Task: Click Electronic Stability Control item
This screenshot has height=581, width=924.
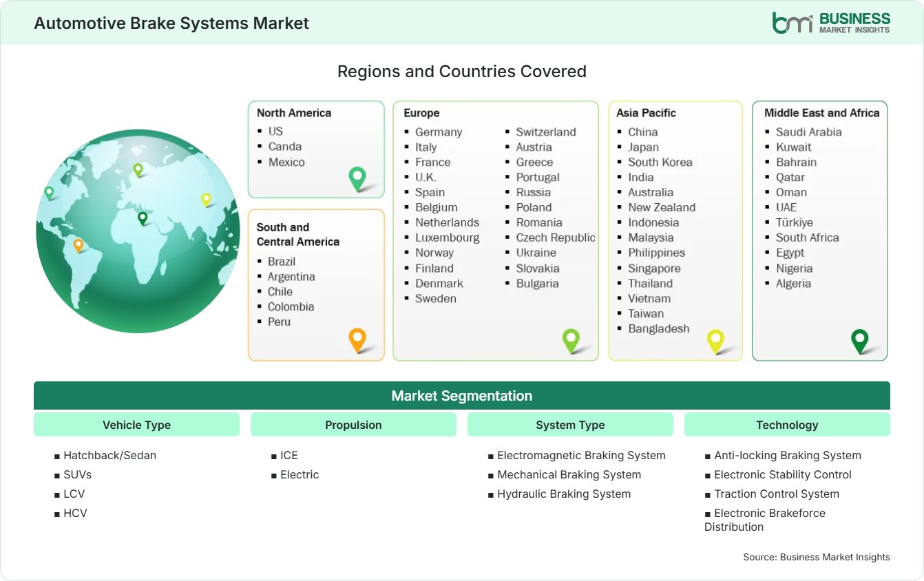Action: click(783, 474)
